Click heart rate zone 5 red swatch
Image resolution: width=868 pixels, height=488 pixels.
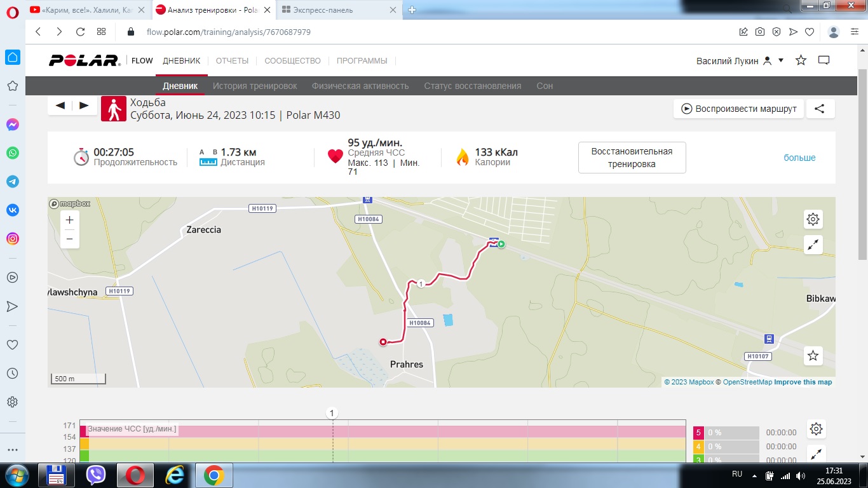(698, 433)
